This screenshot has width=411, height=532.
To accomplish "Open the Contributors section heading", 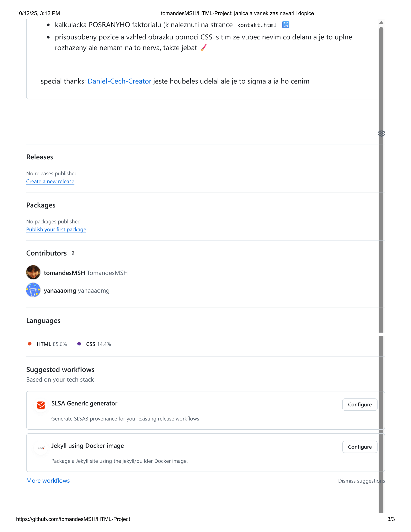I will coord(46,253).
